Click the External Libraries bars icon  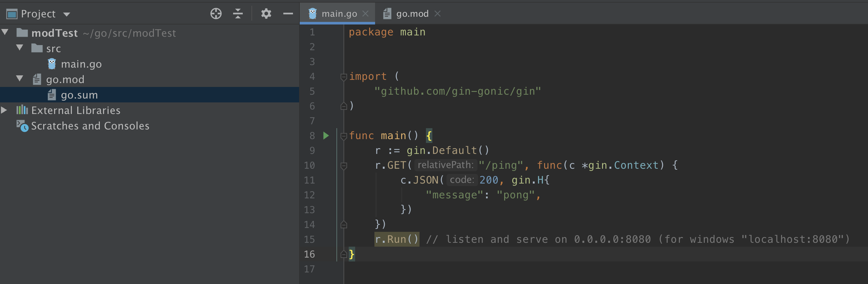coord(22,110)
